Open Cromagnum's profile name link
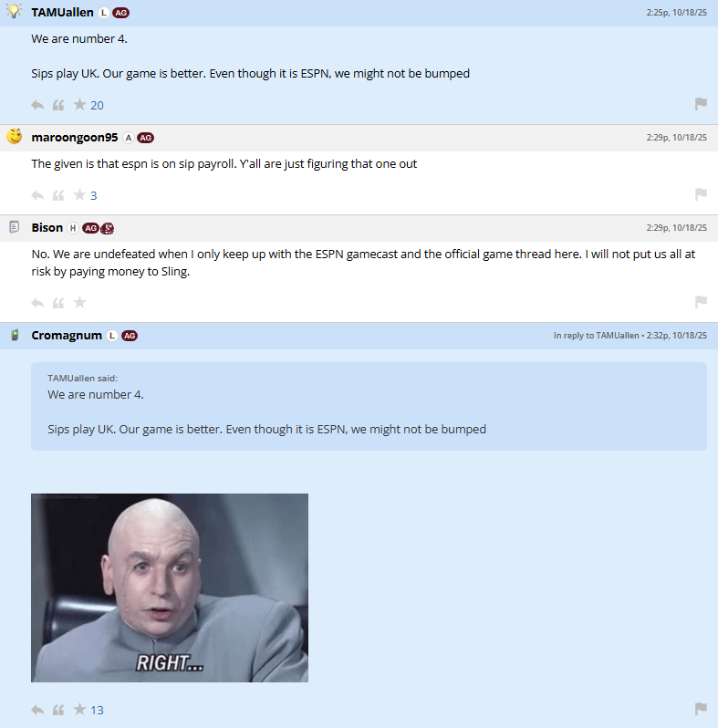The image size is (718, 728). pos(67,335)
